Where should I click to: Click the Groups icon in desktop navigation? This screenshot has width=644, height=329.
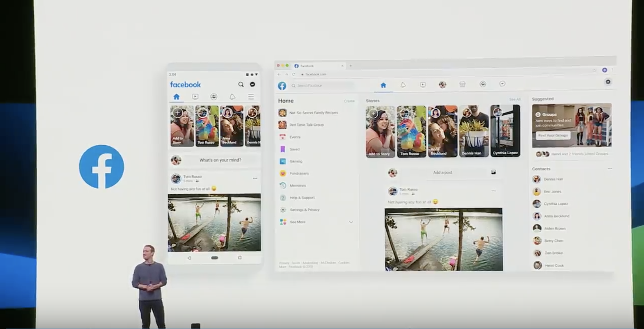483,84
